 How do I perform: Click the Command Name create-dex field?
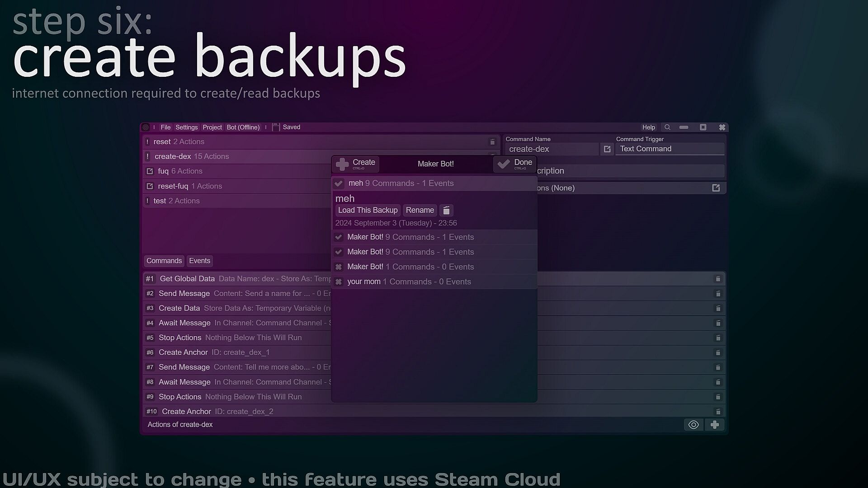(x=552, y=149)
